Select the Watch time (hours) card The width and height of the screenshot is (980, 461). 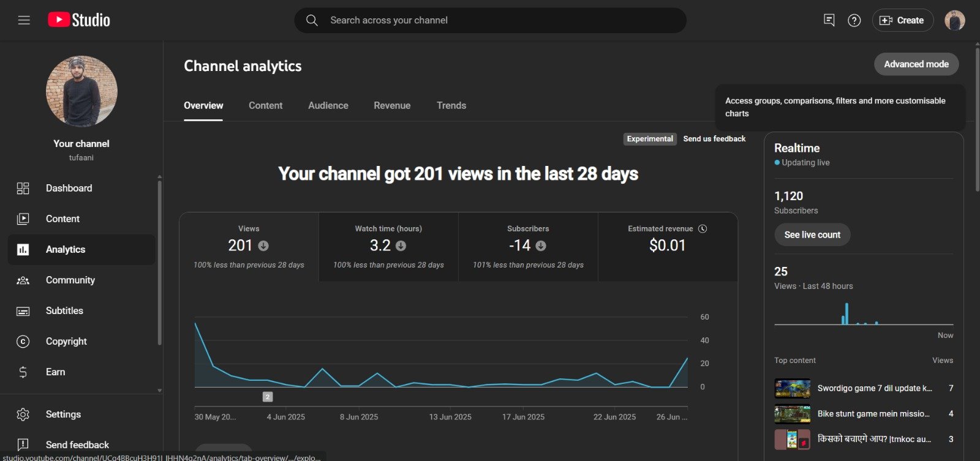pyautogui.click(x=388, y=247)
